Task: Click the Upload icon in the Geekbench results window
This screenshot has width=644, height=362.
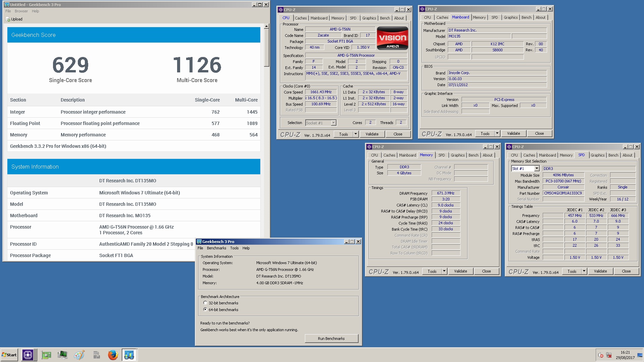Action: click(x=8, y=19)
